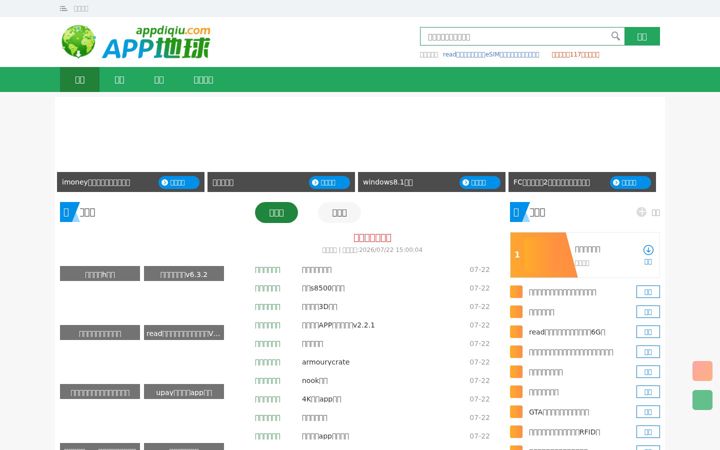Click orange icon beside the "RFID" ranking entry
The height and width of the screenshot is (450, 720).
[516, 432]
